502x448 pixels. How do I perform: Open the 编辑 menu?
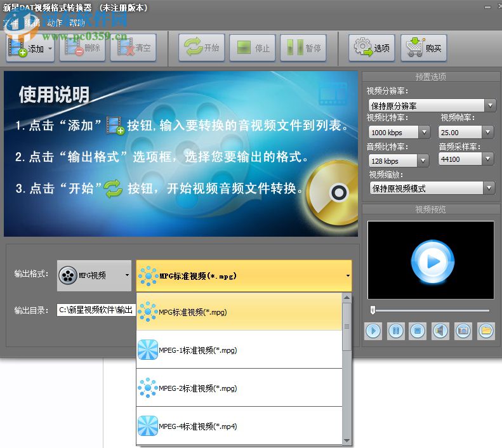coord(32,23)
